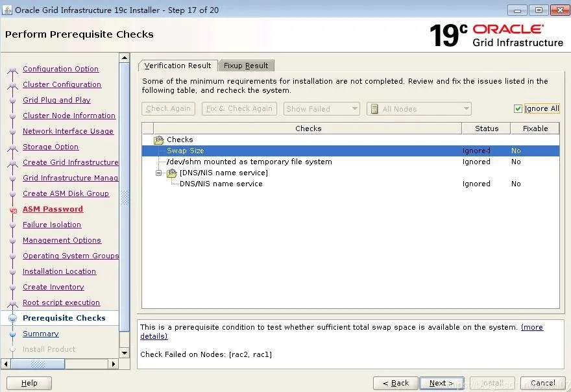Go to Configuration Option step
Viewport: 571px width, 392px height.
click(x=60, y=69)
